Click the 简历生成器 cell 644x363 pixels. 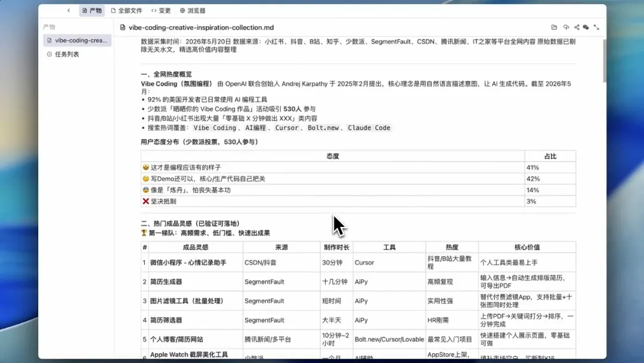click(x=196, y=282)
